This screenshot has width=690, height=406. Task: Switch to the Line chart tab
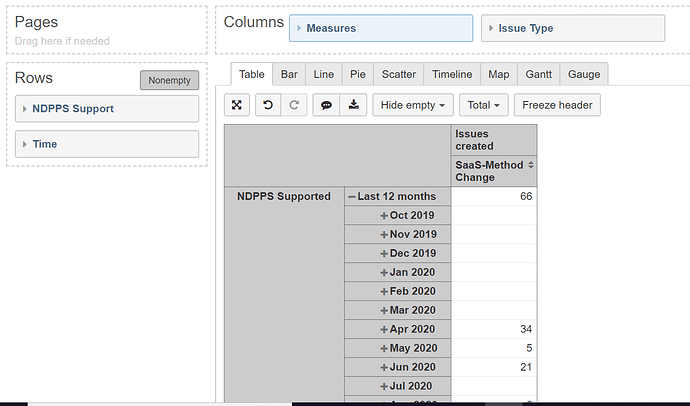point(323,74)
